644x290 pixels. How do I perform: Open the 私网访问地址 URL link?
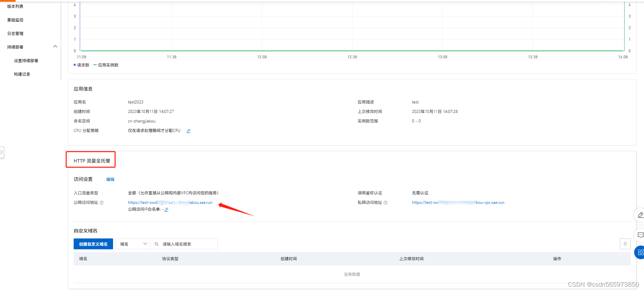tap(458, 202)
